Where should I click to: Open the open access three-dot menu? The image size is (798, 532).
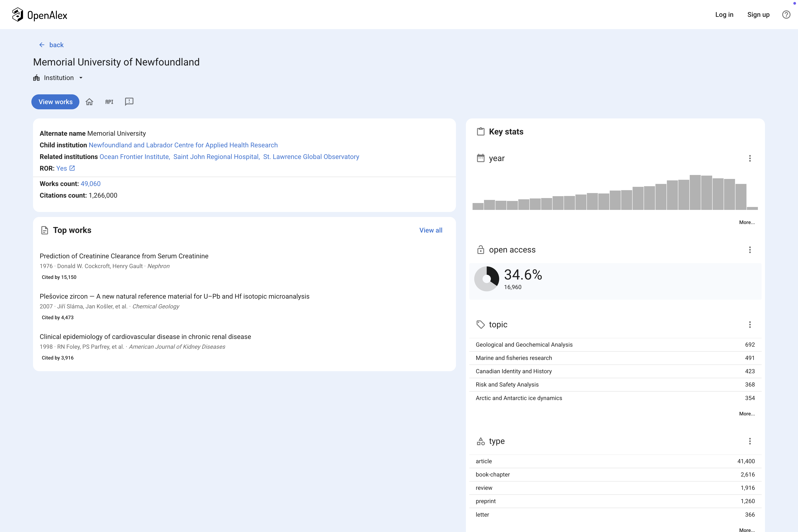coord(750,250)
